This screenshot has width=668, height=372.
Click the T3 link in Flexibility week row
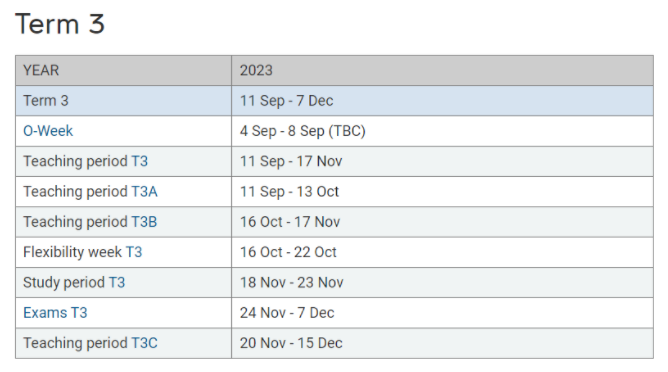point(134,252)
